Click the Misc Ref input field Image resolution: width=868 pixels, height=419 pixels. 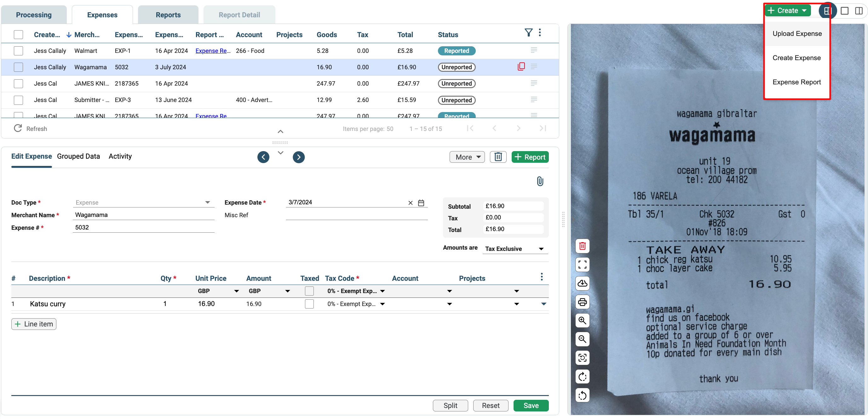coord(357,215)
